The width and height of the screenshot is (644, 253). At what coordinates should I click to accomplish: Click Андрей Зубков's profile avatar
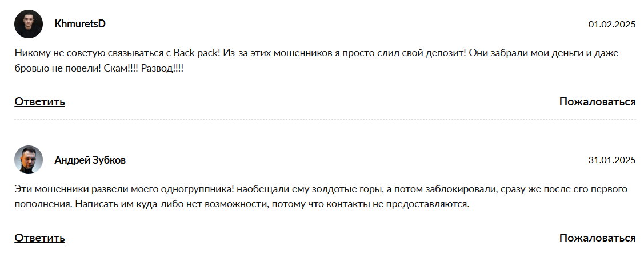[29, 160]
